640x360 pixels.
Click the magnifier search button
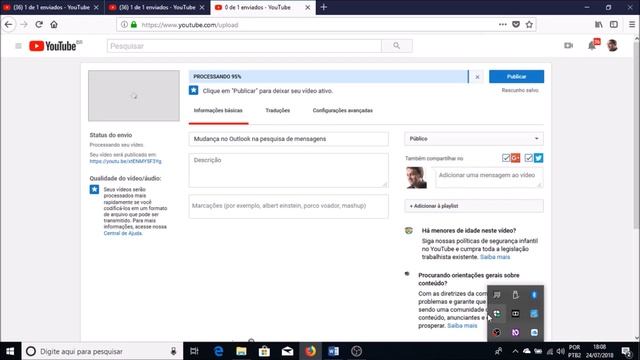(397, 46)
